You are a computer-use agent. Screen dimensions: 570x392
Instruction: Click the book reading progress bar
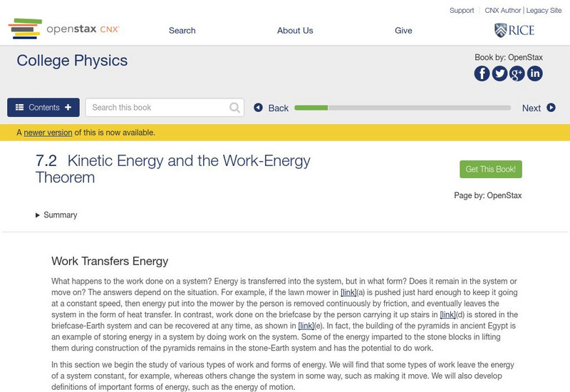pyautogui.click(x=403, y=108)
